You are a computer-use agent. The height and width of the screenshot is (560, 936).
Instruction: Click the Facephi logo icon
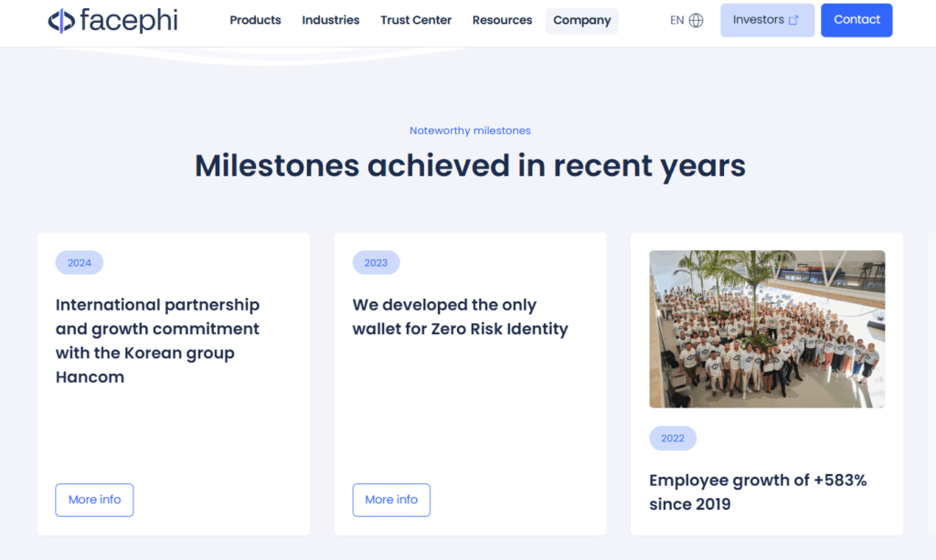(61, 21)
